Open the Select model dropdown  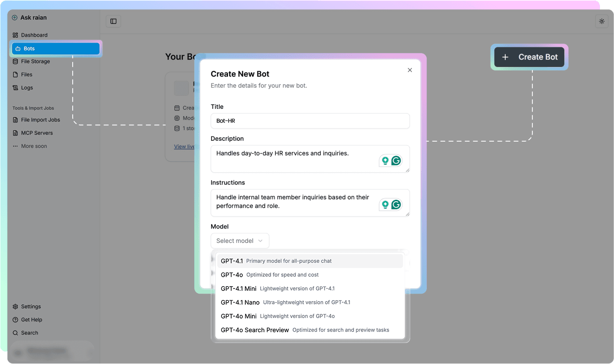coord(240,241)
